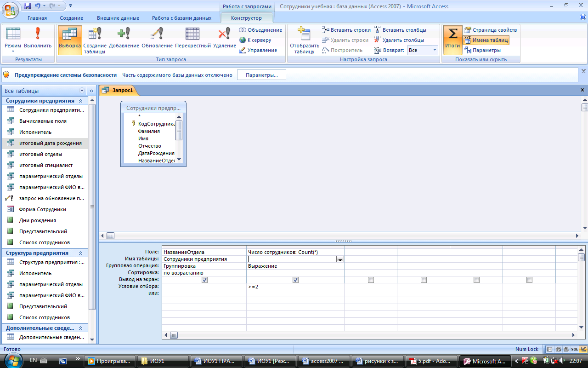Click Удалить столбцы

coord(399,40)
